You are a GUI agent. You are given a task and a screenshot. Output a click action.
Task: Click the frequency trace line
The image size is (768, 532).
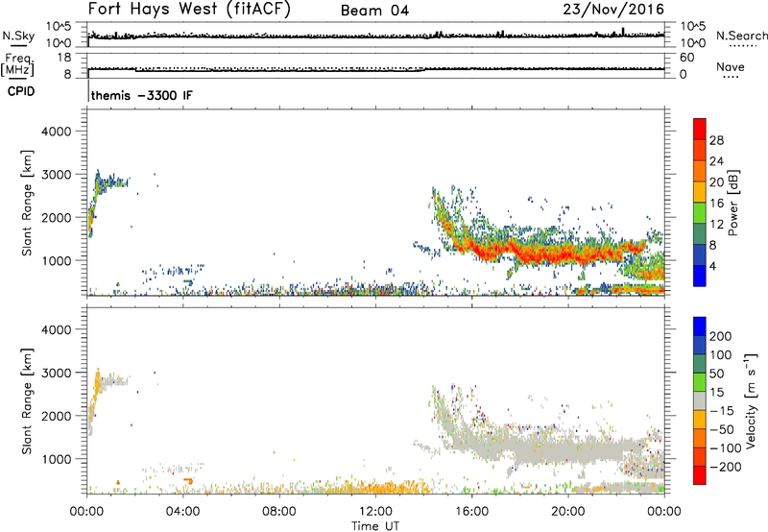click(x=375, y=70)
